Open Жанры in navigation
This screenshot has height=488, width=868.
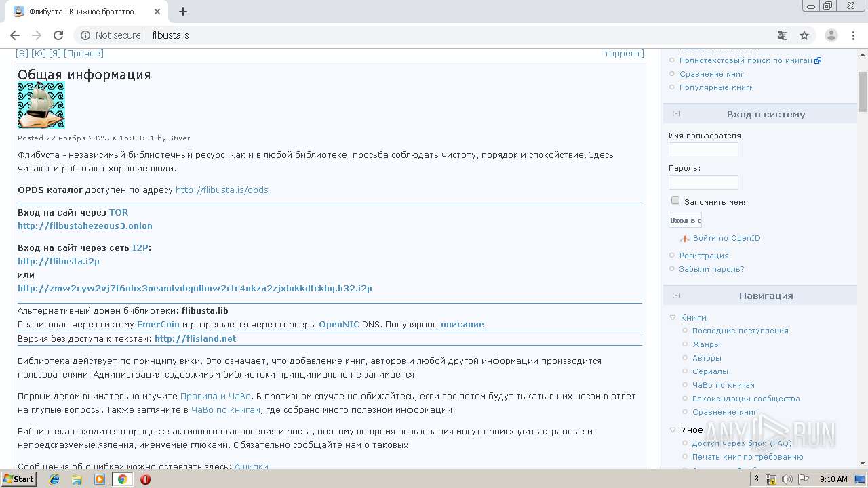coord(706,344)
